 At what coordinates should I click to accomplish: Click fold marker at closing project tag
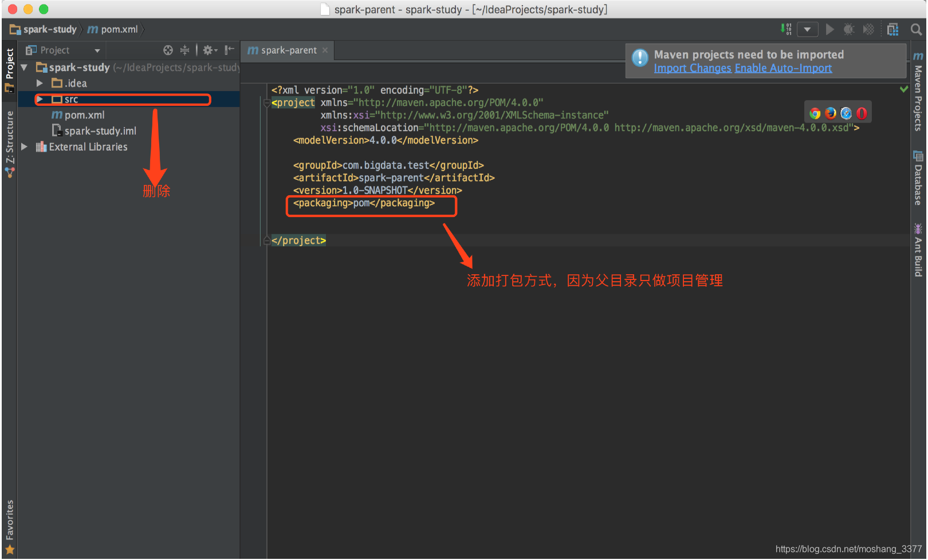point(267,240)
